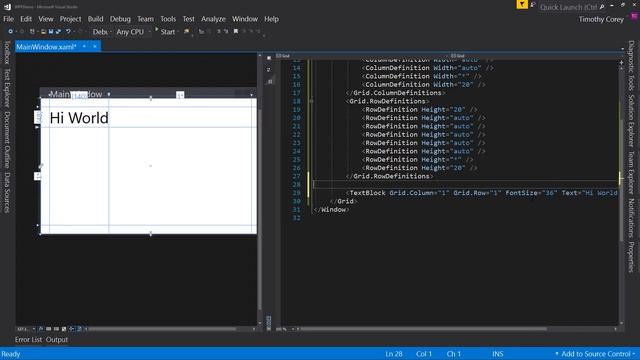Open the designer window title dropdown arrow
The width and height of the screenshot is (640, 360).
coord(109,94)
